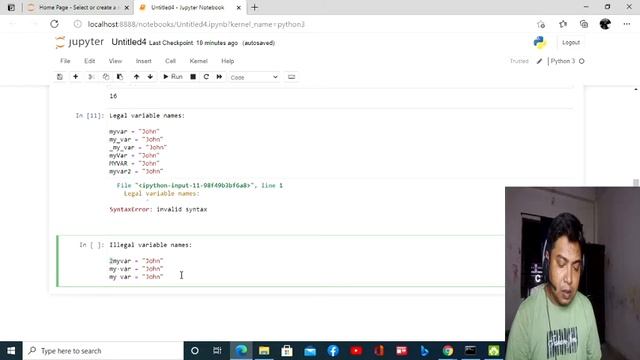Paste cells below icon
The image size is (640, 360).
120,77
